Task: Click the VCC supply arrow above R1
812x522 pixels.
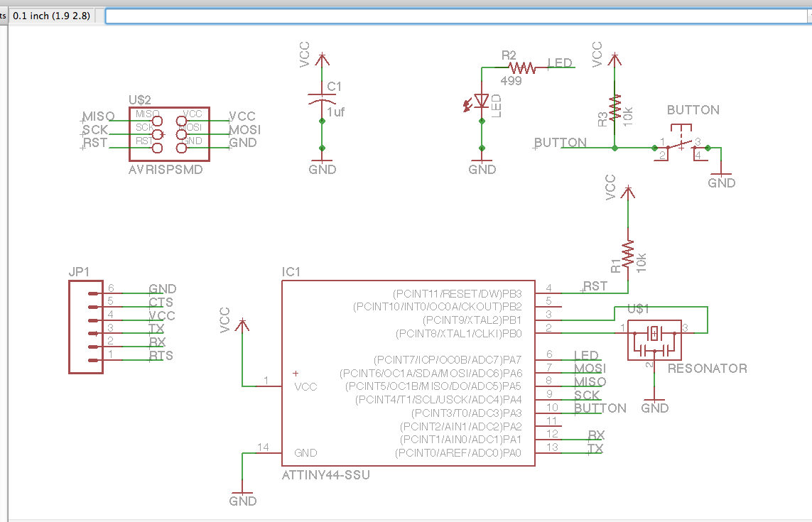Action: (627, 192)
